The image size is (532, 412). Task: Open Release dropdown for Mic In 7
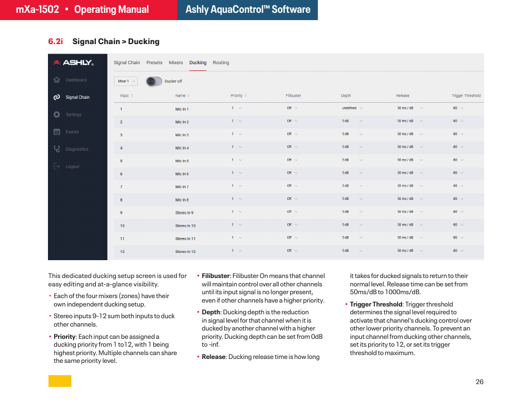click(x=410, y=186)
